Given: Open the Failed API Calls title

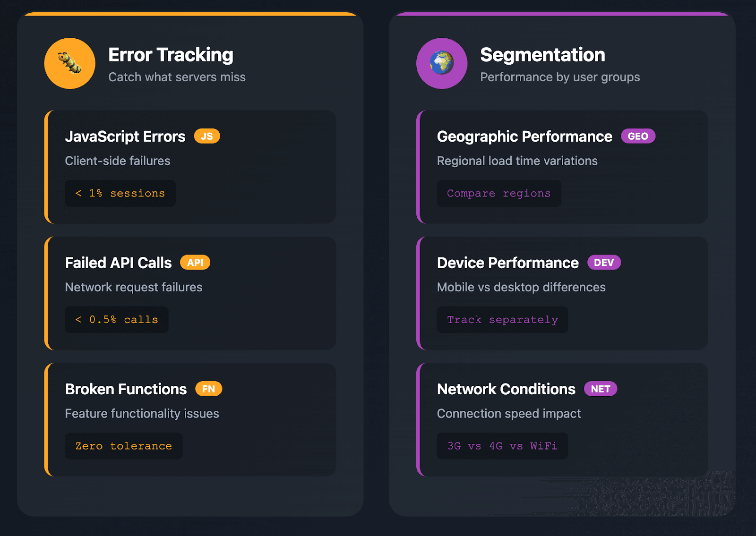Looking at the screenshot, I should [118, 263].
